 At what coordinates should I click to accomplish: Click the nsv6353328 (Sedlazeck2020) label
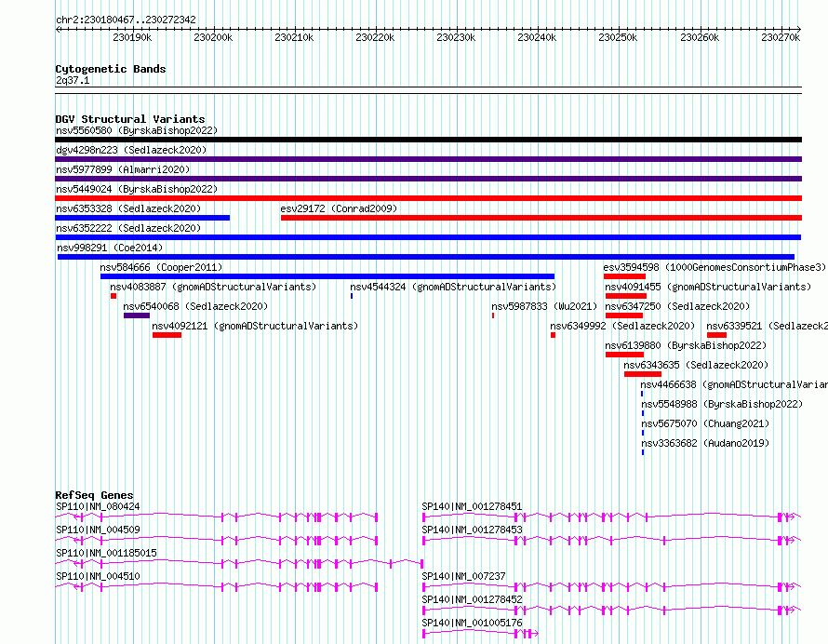(128, 208)
